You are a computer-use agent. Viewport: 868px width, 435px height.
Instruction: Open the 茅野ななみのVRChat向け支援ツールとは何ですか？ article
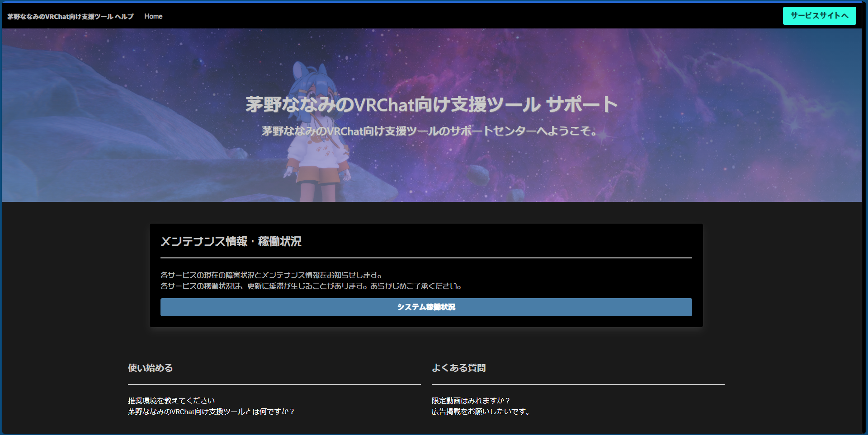(x=211, y=412)
